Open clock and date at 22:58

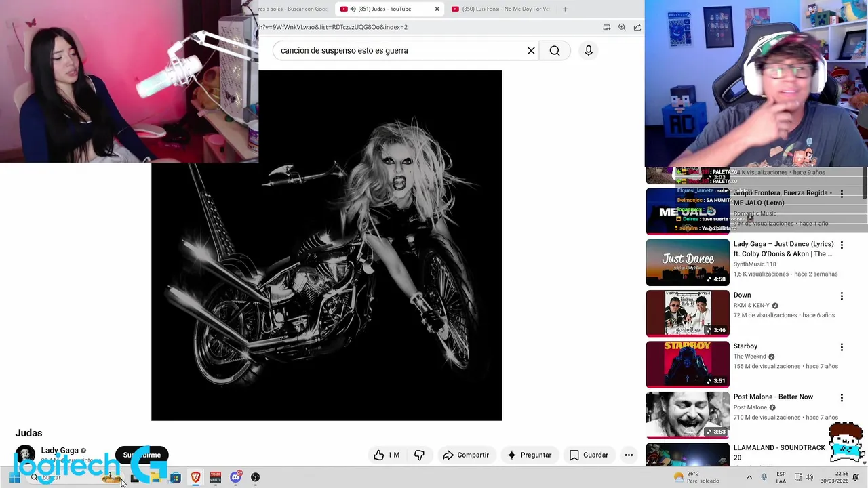[x=834, y=477]
